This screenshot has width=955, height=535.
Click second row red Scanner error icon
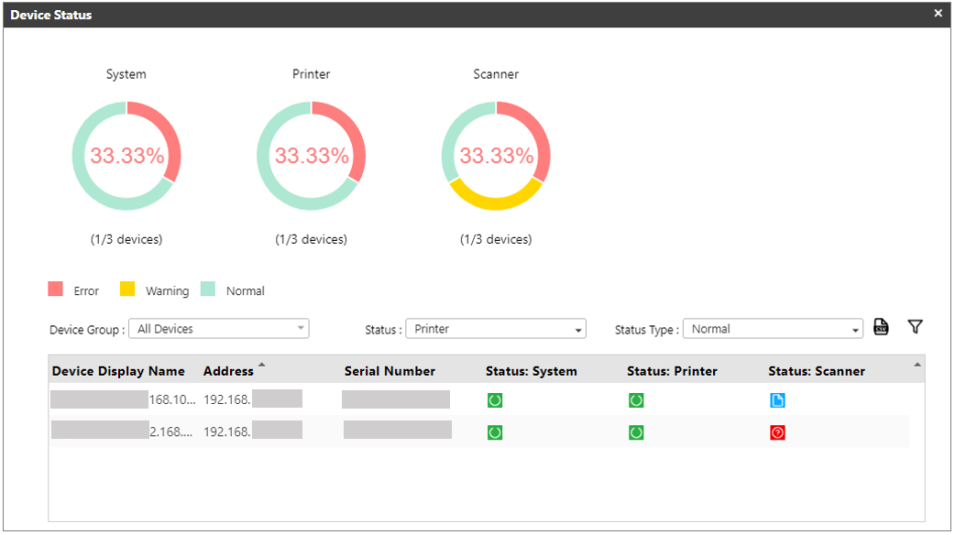pyautogui.click(x=777, y=433)
